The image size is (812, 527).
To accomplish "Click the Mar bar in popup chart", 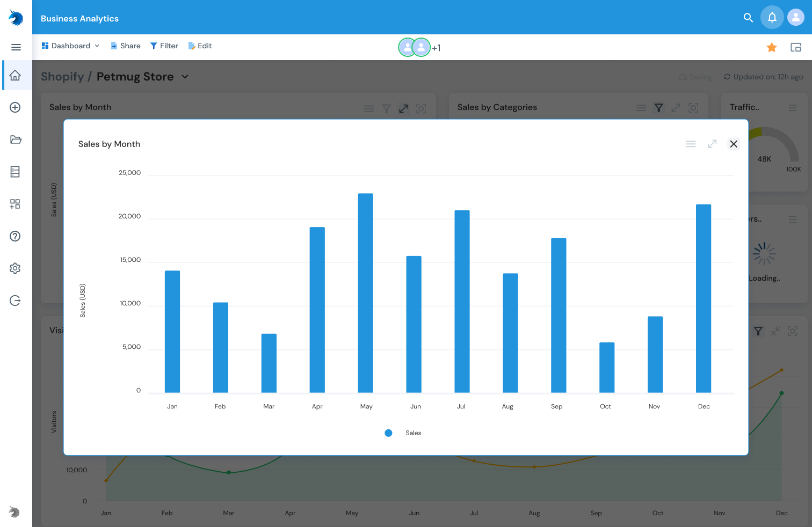I will pos(269,363).
